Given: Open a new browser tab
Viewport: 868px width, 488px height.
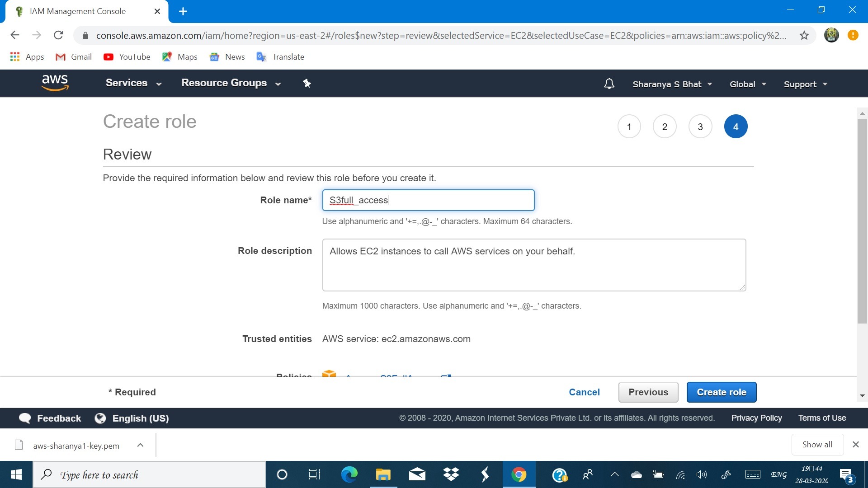Looking at the screenshot, I should (183, 11).
